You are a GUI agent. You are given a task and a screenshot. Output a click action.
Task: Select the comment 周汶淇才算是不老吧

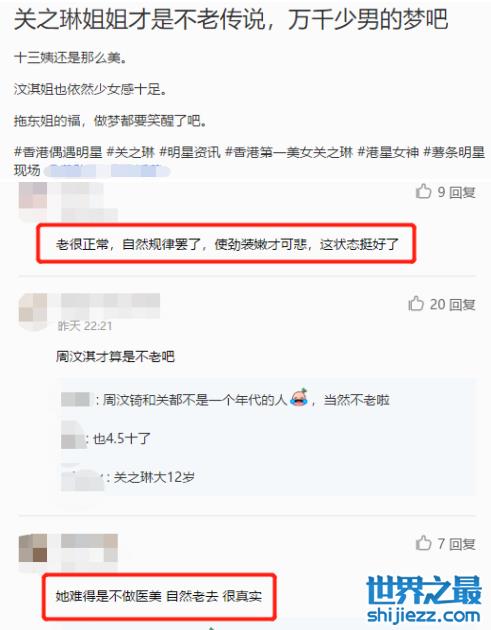coord(115,357)
